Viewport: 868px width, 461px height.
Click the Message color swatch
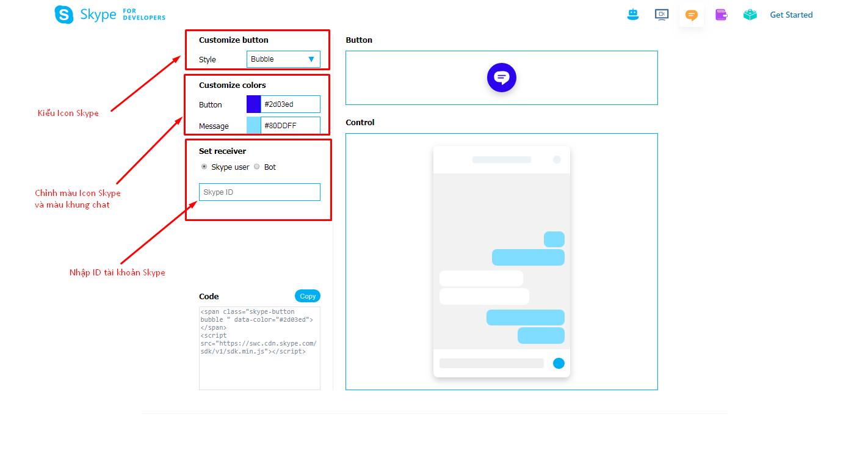(x=254, y=126)
